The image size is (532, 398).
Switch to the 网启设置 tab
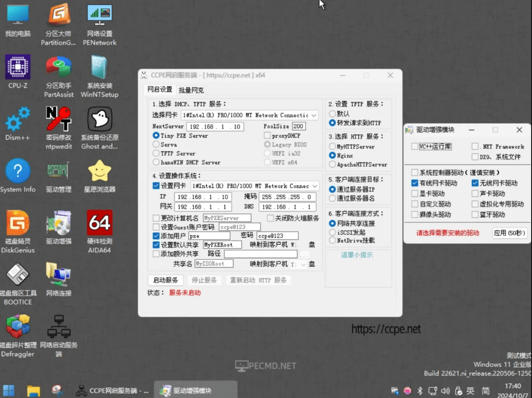[160, 89]
